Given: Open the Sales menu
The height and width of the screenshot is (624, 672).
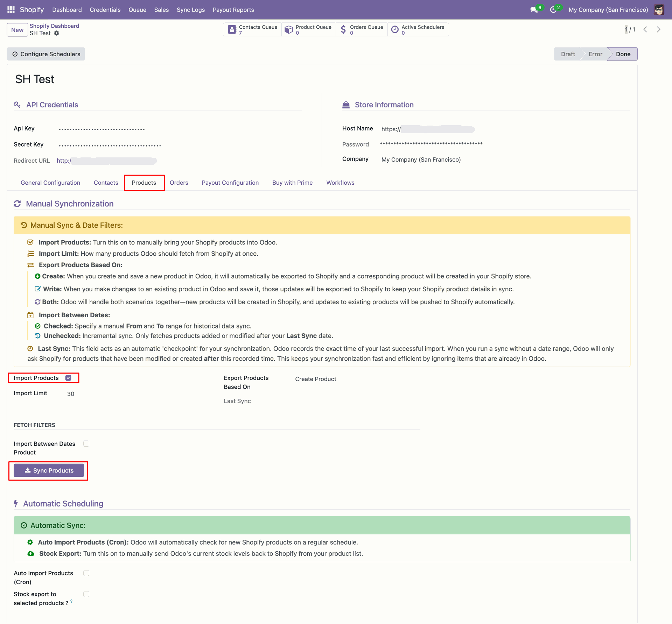Looking at the screenshot, I should tap(161, 10).
